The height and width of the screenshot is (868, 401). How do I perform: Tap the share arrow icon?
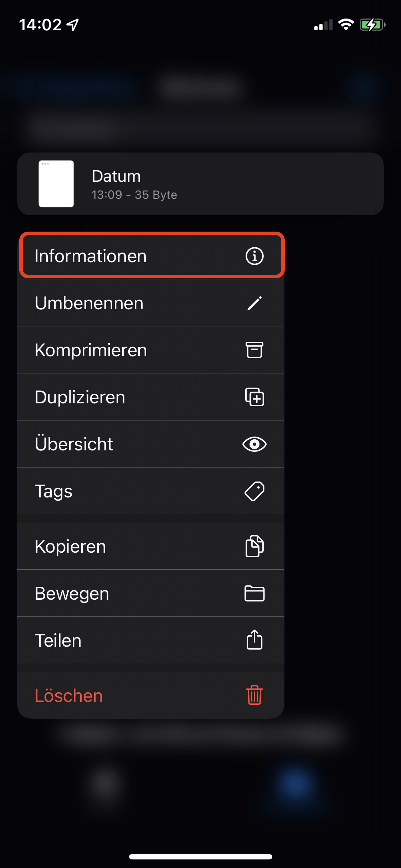[x=255, y=640]
